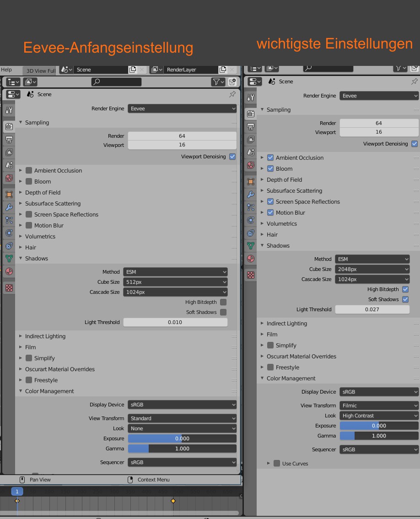Open scene browse dropdown before Scene field
This screenshot has width=420, height=519.
coord(66,70)
